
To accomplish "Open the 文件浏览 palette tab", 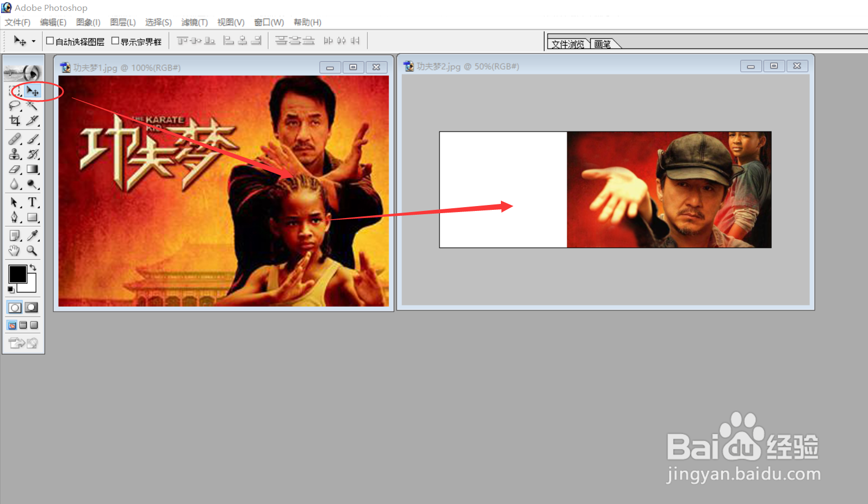I will pos(568,44).
